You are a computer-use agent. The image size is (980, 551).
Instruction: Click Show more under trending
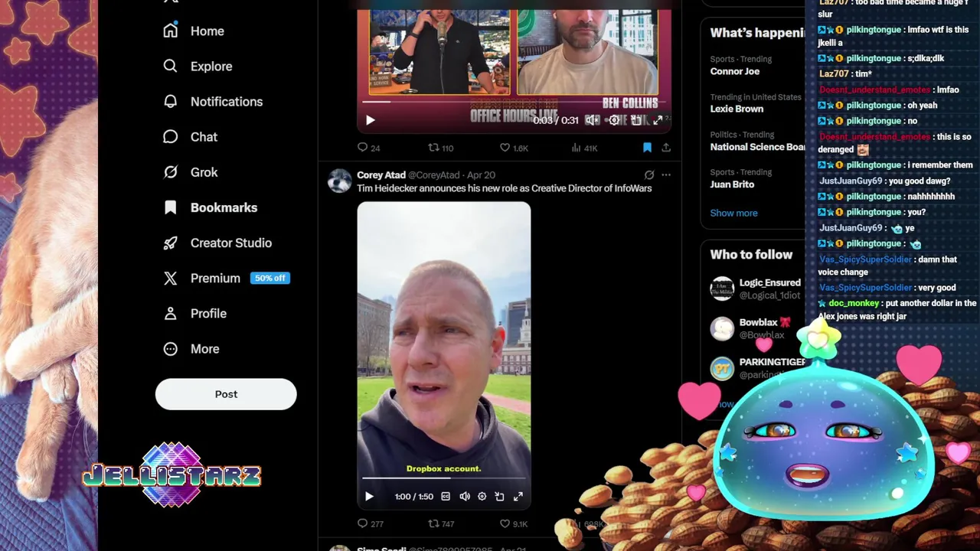733,213
